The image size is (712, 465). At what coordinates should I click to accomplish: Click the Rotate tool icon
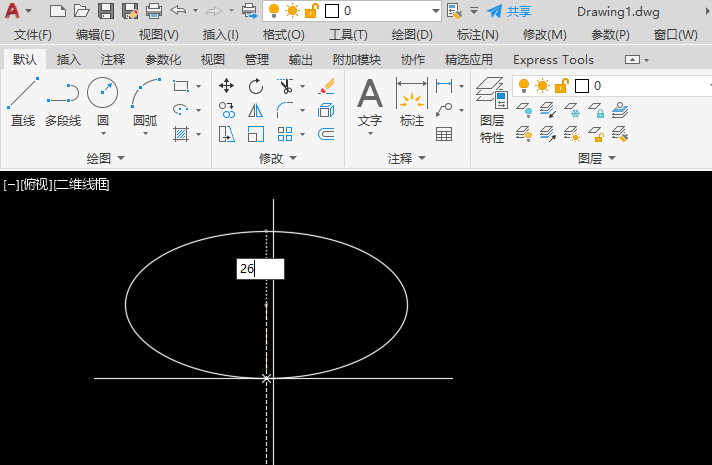click(x=256, y=86)
